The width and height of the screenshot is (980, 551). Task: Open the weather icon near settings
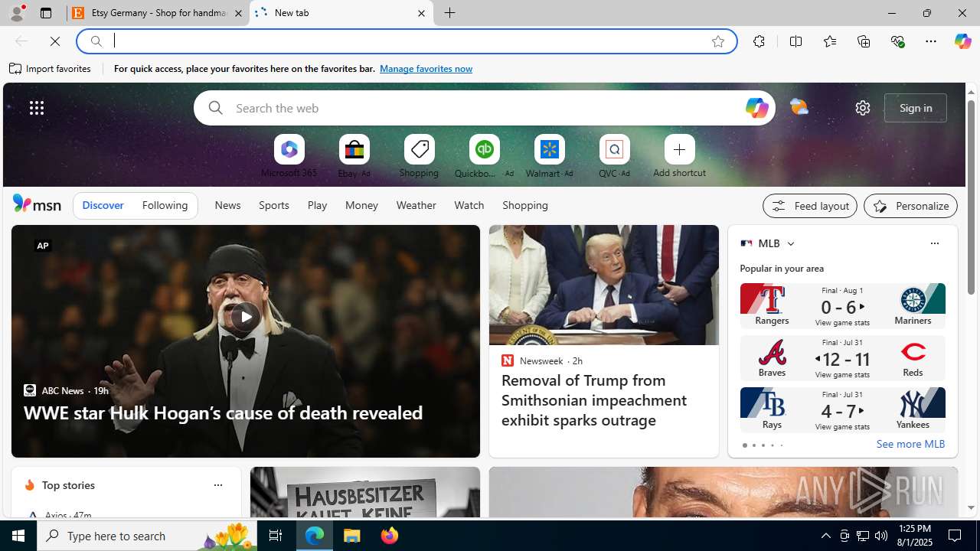click(799, 107)
